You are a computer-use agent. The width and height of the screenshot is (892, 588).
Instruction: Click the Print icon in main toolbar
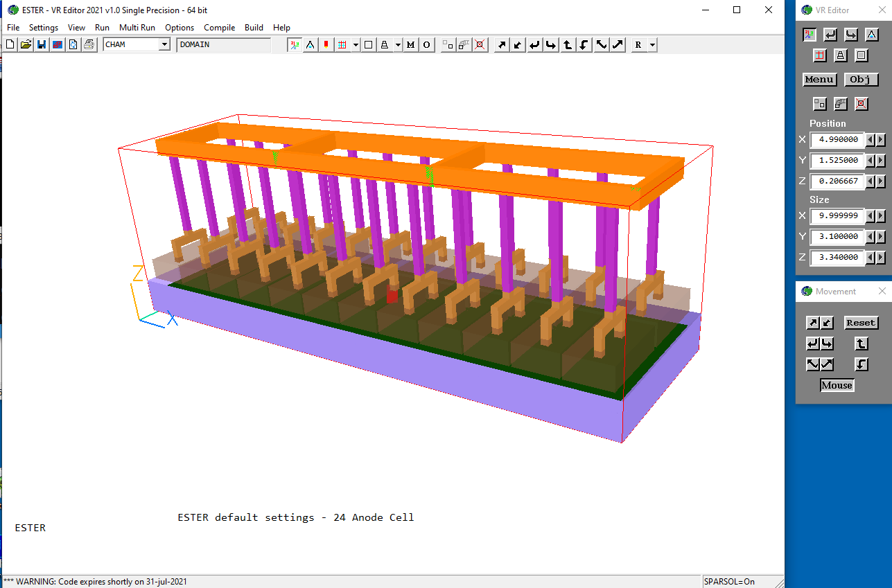pyautogui.click(x=89, y=45)
